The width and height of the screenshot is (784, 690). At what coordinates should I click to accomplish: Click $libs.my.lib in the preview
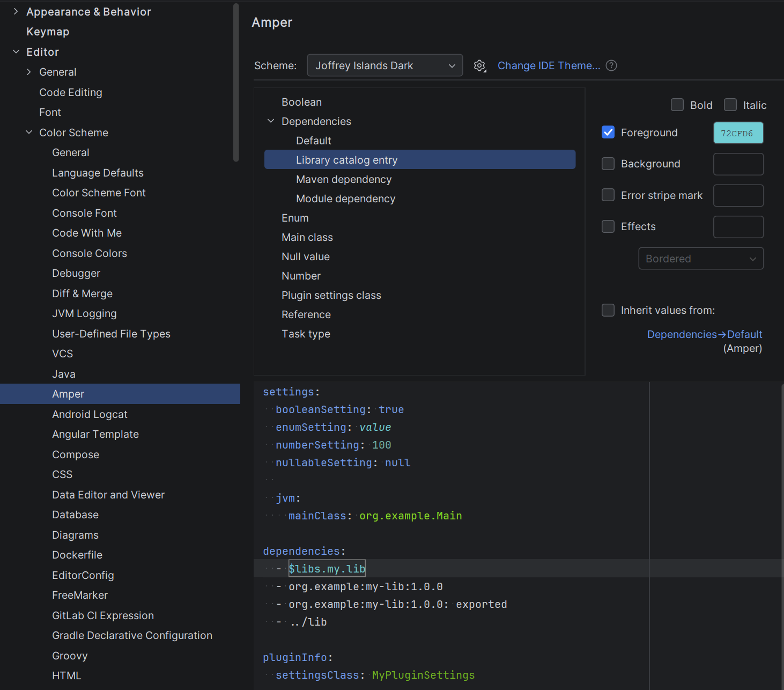click(x=327, y=569)
